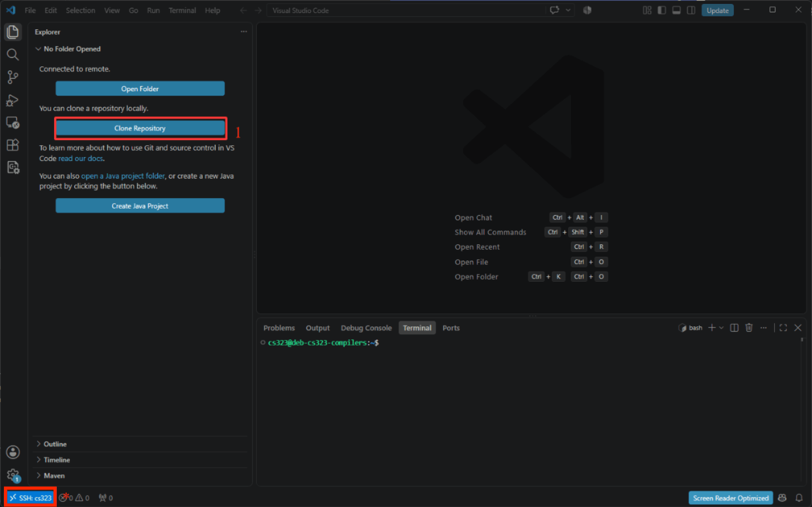Maximize the panel size
Viewport: 812px width, 507px height.
coord(783,327)
